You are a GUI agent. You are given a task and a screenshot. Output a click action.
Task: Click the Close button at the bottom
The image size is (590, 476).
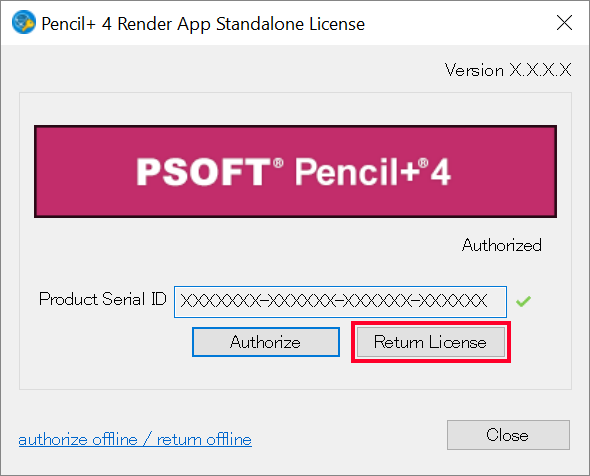click(x=508, y=435)
